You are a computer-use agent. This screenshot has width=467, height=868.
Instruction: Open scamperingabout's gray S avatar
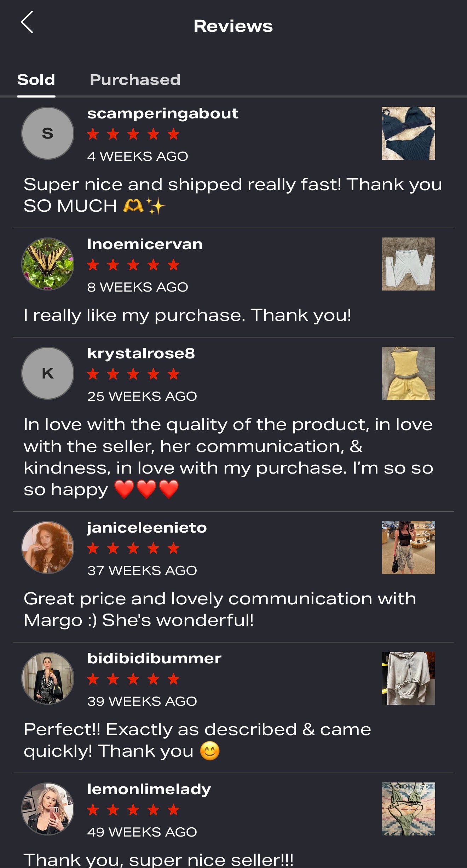coord(48,133)
